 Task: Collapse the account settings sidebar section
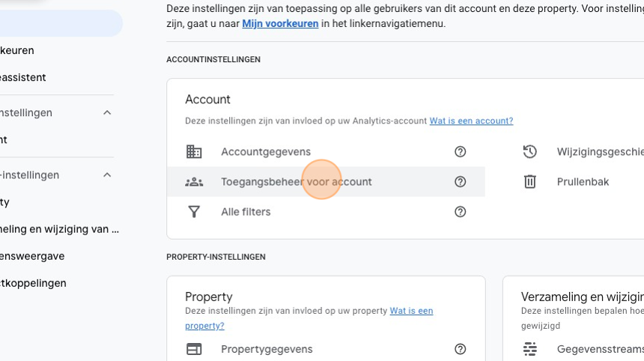(107, 112)
